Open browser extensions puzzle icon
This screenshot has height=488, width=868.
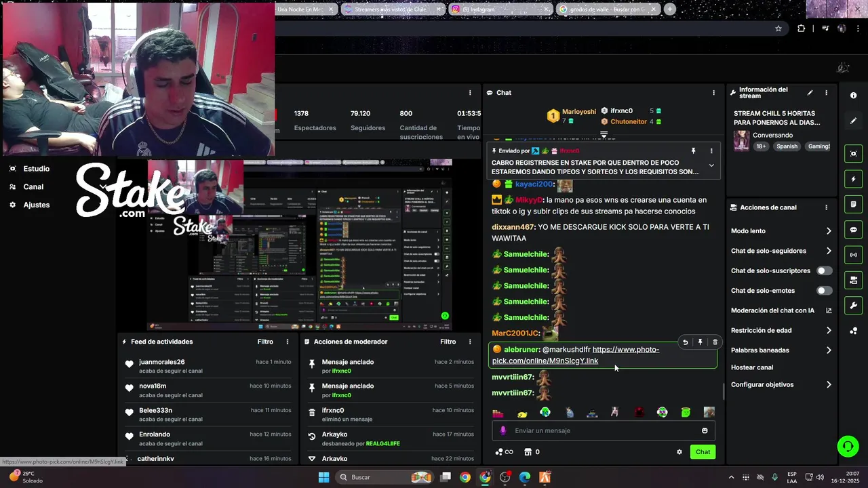(x=801, y=28)
